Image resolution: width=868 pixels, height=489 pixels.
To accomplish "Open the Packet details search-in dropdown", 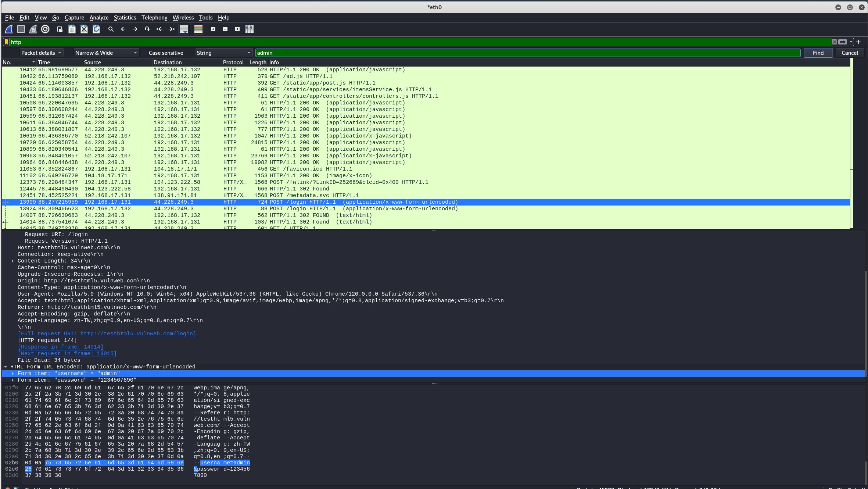I will tap(41, 53).
